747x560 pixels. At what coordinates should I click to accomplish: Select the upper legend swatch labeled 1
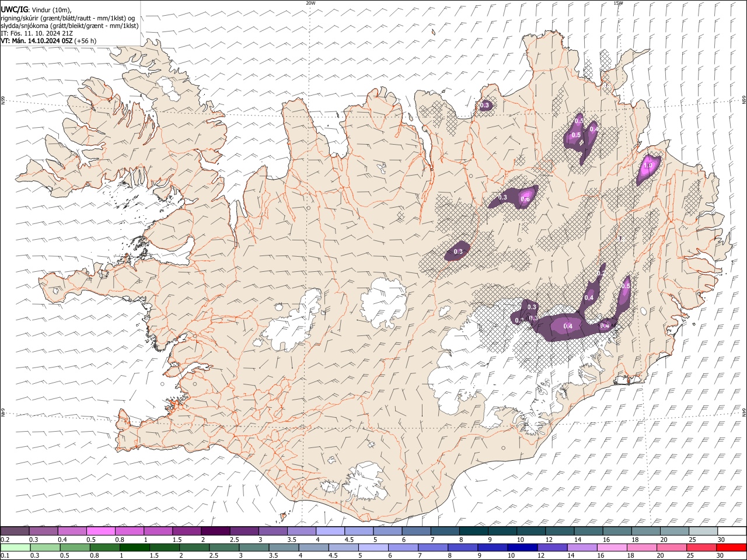(x=158, y=531)
